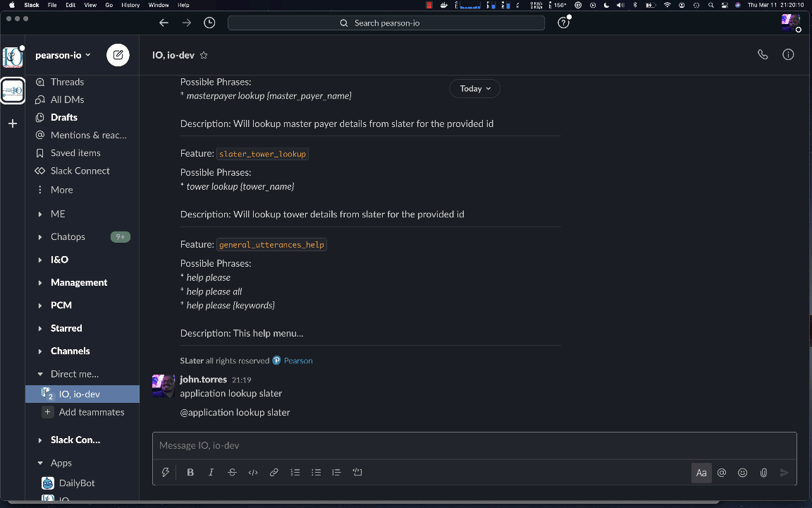Viewport: 812px width, 508px height.
Task: Go forward in Slack history
Action: 186,23
